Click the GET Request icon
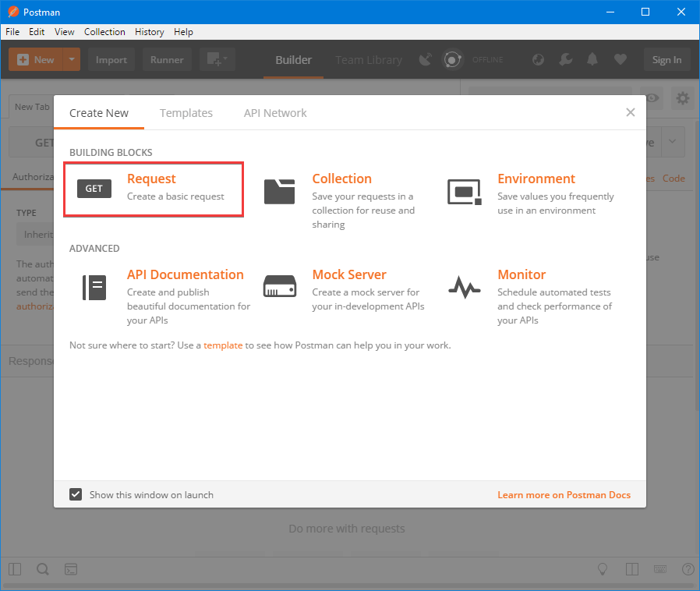This screenshot has height=591, width=700. coord(94,189)
